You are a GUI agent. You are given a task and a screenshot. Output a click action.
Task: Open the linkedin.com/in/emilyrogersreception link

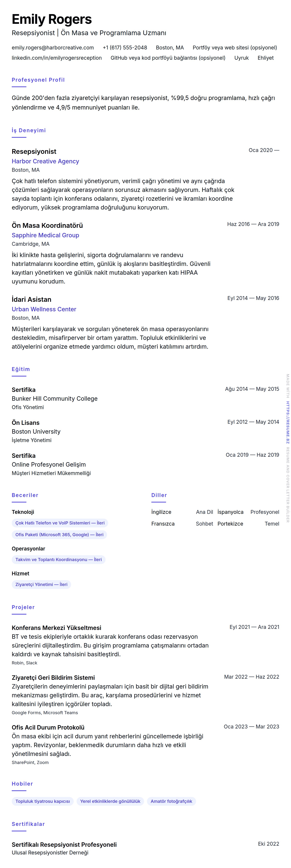pos(57,58)
